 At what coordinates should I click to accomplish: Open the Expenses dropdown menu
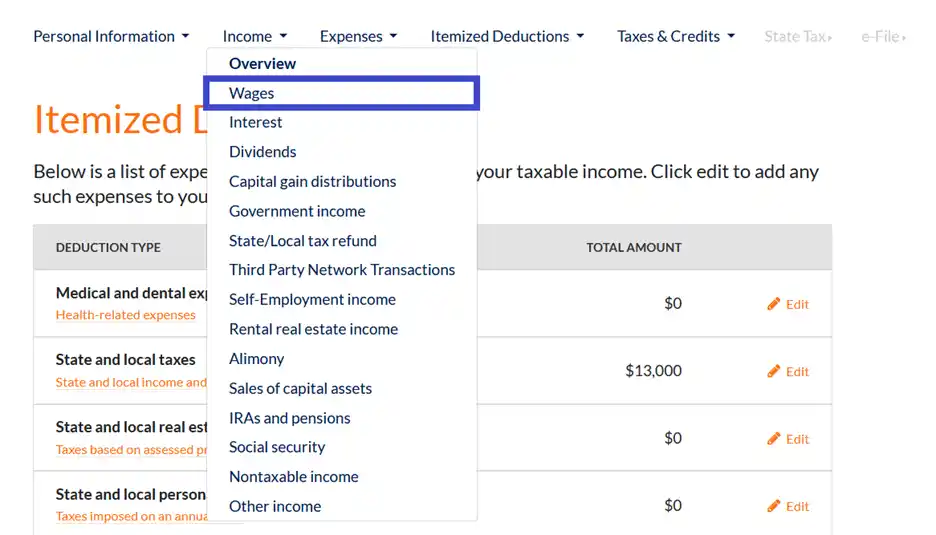click(x=358, y=37)
